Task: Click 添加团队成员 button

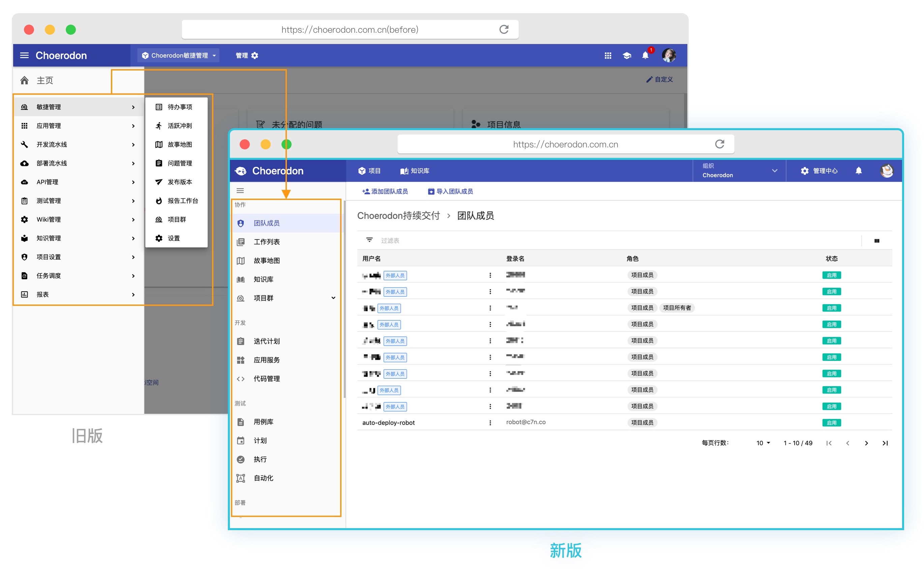Action: pos(385,191)
